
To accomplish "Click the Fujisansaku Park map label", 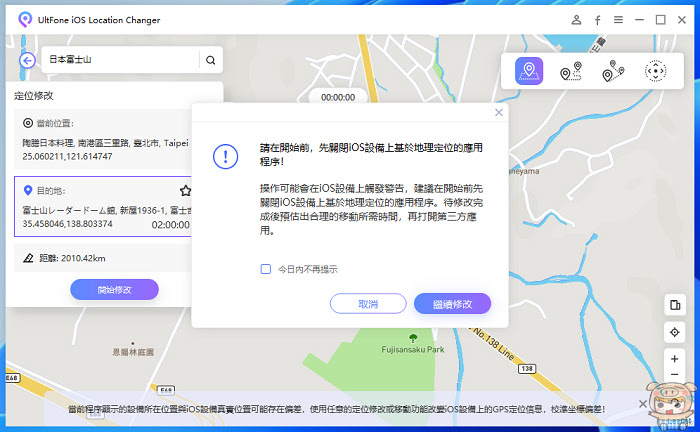I will pos(412,349).
